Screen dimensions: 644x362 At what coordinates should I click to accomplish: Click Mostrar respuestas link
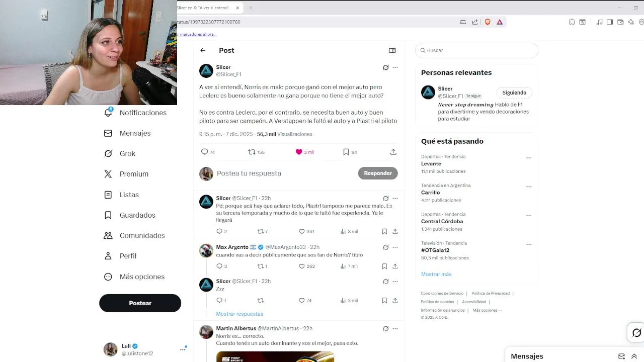pos(239,314)
